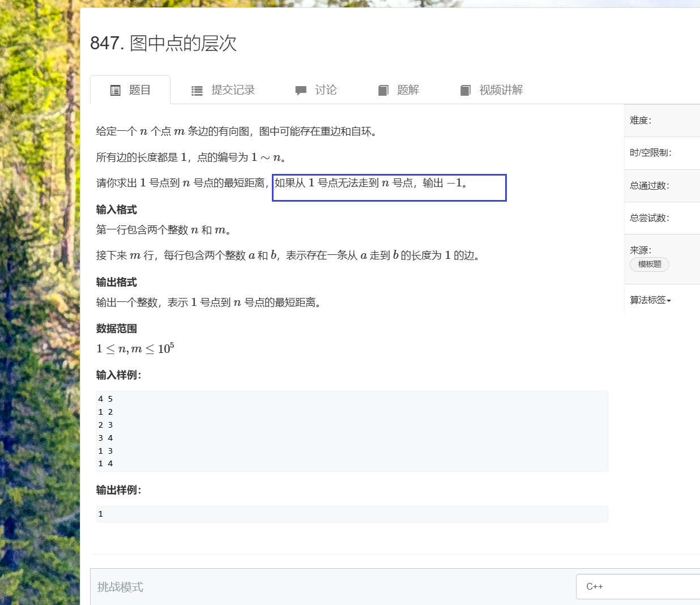700x605 pixels.
Task: Switch to the 提交记录 tab
Action: [x=223, y=90]
